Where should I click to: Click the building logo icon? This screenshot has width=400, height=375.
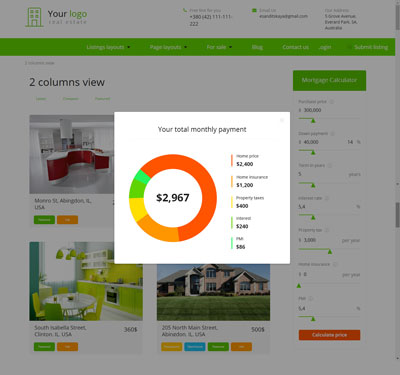[34, 17]
